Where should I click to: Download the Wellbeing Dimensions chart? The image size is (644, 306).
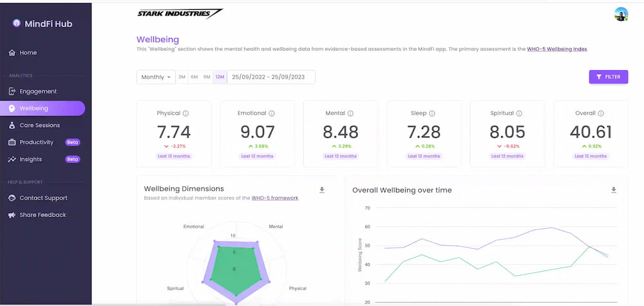tap(322, 190)
